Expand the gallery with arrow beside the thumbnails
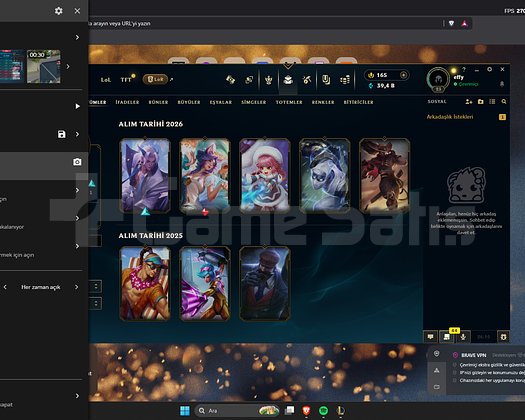Image resolution: width=525 pixels, height=420 pixels. 68,66
